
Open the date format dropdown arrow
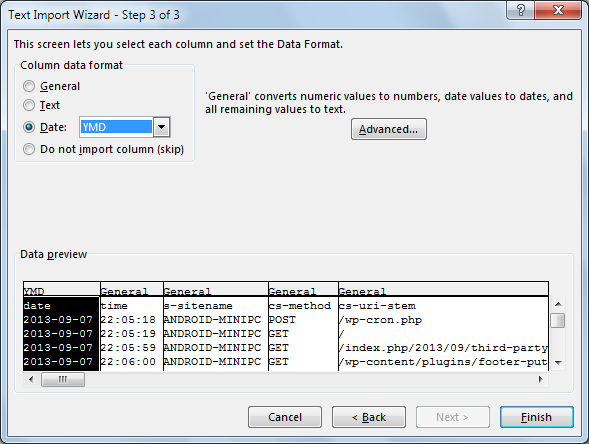point(162,127)
